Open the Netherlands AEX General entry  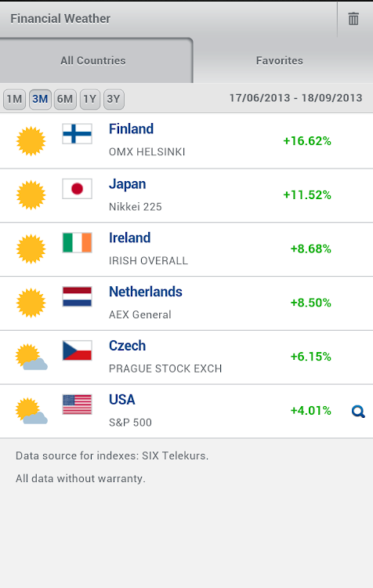186,303
